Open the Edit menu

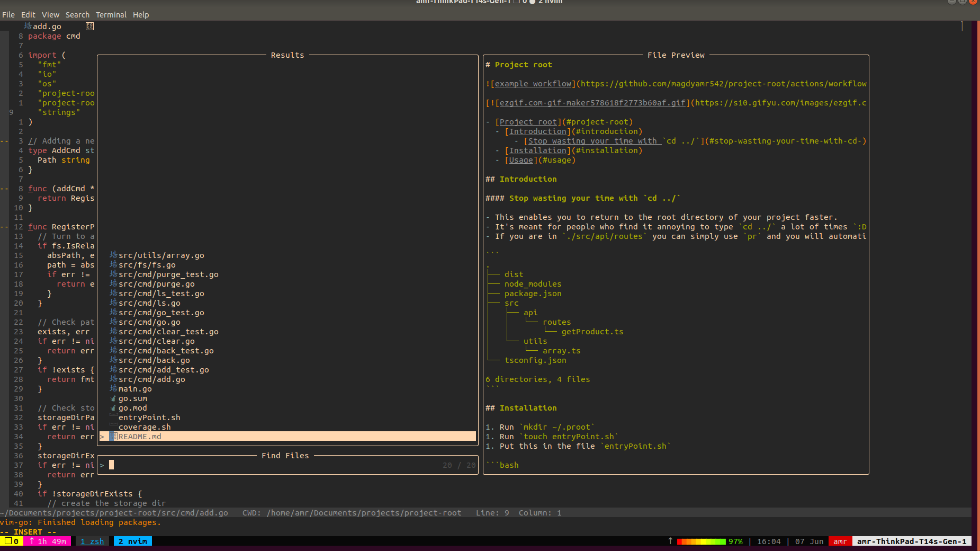(x=28, y=15)
